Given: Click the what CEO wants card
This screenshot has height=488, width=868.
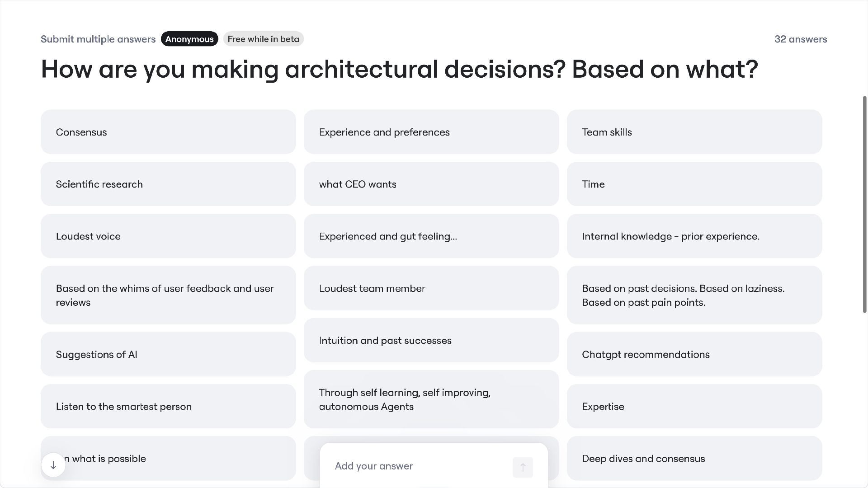Looking at the screenshot, I should [x=431, y=184].
